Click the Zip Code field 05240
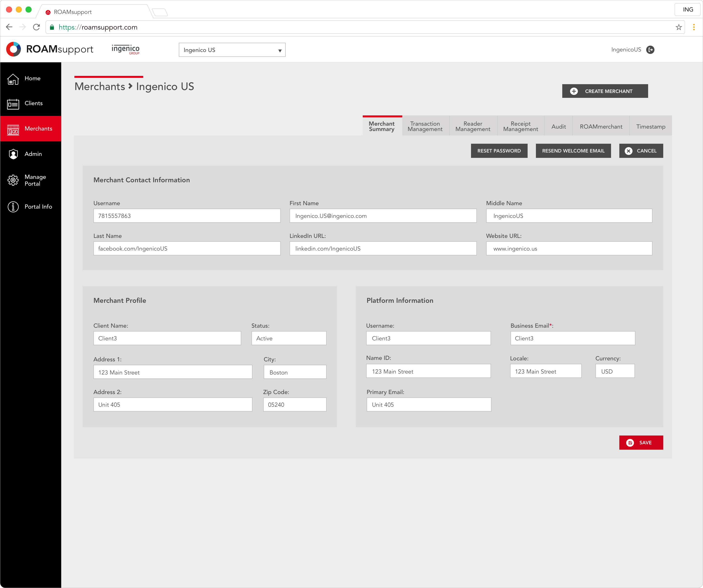This screenshot has width=703, height=588. [295, 405]
